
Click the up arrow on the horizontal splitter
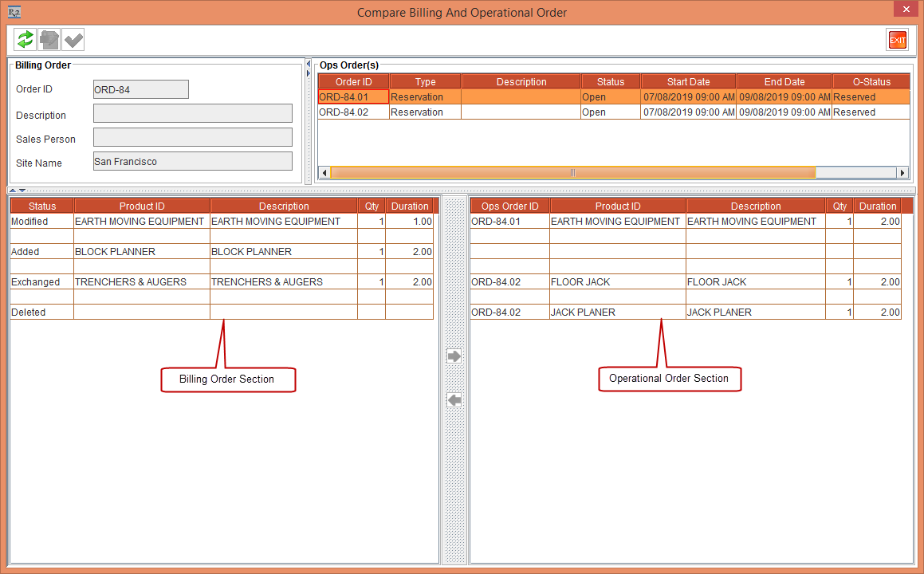[11, 190]
